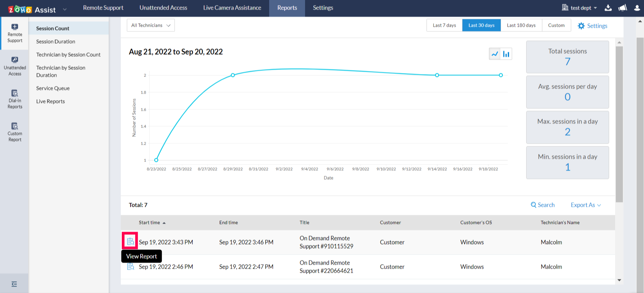The width and height of the screenshot is (644, 293).
Task: Open user profile icon in header
Action: (x=637, y=8)
